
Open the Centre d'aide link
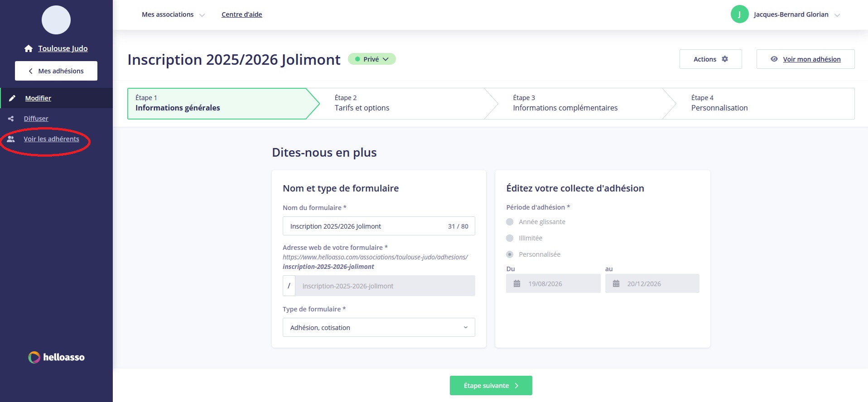coord(242,14)
